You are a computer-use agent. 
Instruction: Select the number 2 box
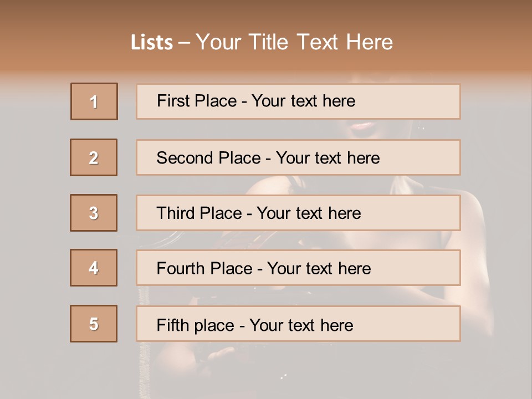[94, 157]
